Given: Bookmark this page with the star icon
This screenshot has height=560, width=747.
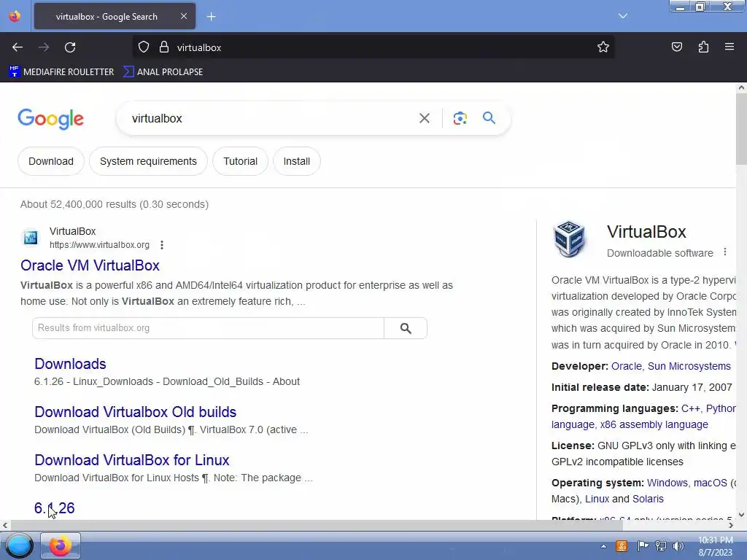Looking at the screenshot, I should click(x=603, y=47).
